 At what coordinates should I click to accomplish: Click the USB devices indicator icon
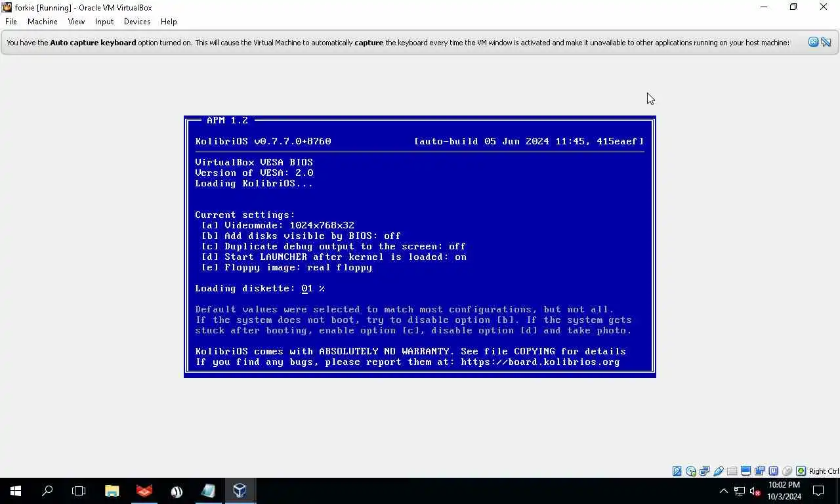(719, 471)
